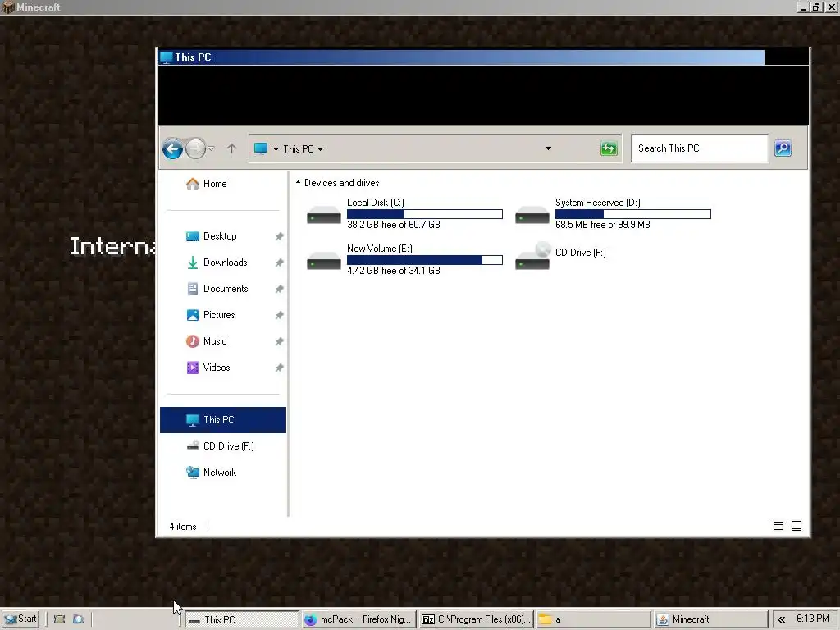Expand arrow after This PC breadcrumb
Screen dimensions: 840x630
click(x=321, y=149)
